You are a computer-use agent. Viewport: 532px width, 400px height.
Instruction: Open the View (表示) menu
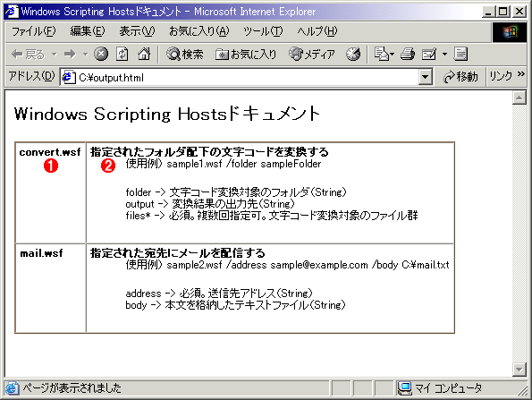click(137, 31)
